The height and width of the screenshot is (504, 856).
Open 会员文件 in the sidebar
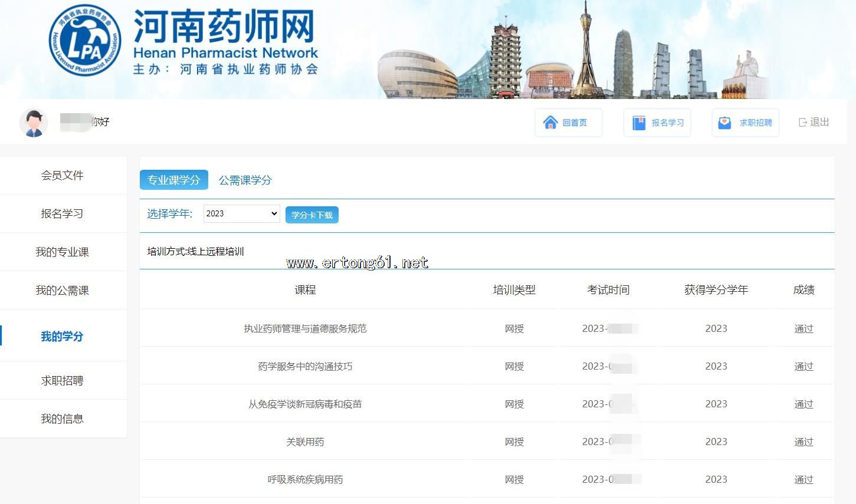click(x=62, y=176)
